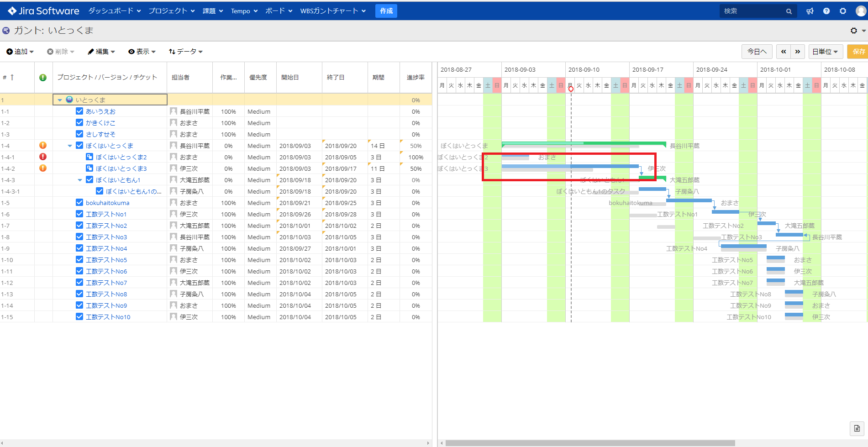Toggle checkbox for あいうえお
The image size is (868, 447).
pos(79,111)
